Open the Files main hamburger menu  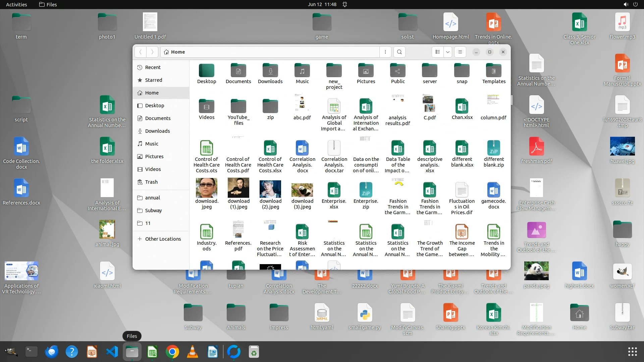coord(460,52)
